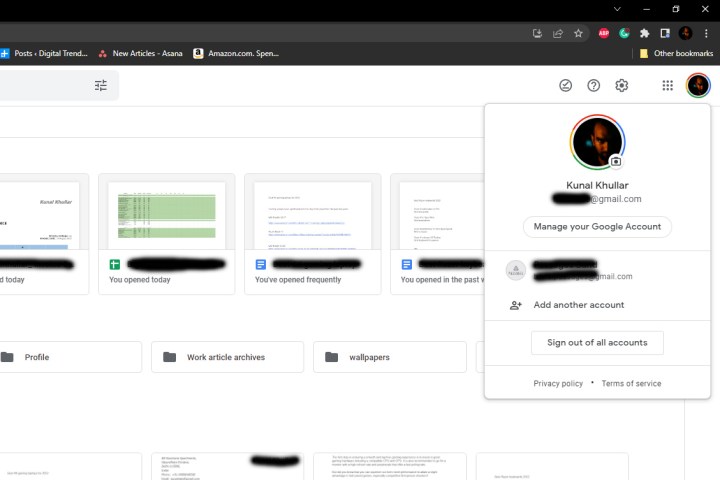Click the Sheets file icon under spreadsheet card
The width and height of the screenshot is (720, 480).
tap(114, 264)
